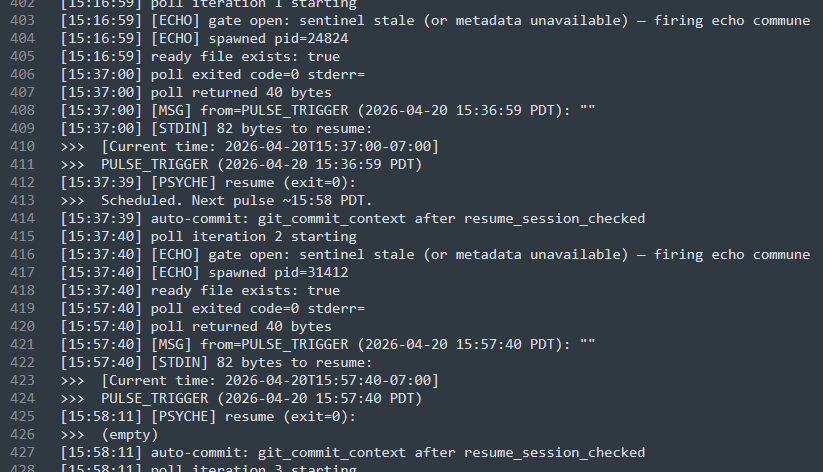Place cursor on 'spawned pid=24824' text
Screen dimensions: 823x472
pos(278,38)
